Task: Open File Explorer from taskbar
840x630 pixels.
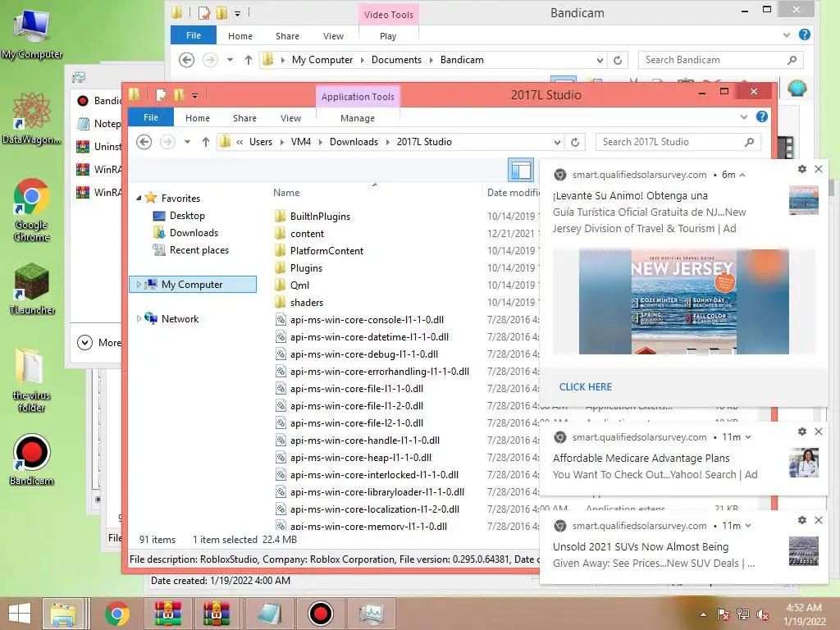Action: 62,614
